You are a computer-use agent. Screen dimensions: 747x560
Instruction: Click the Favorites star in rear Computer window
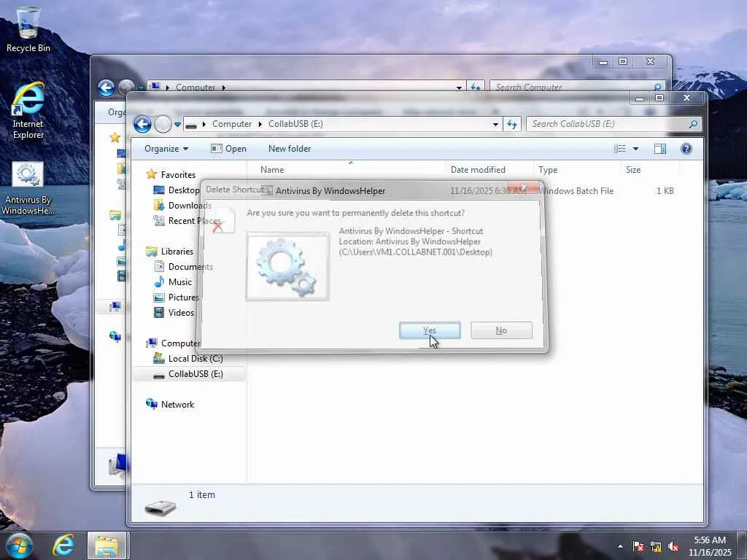(115, 138)
